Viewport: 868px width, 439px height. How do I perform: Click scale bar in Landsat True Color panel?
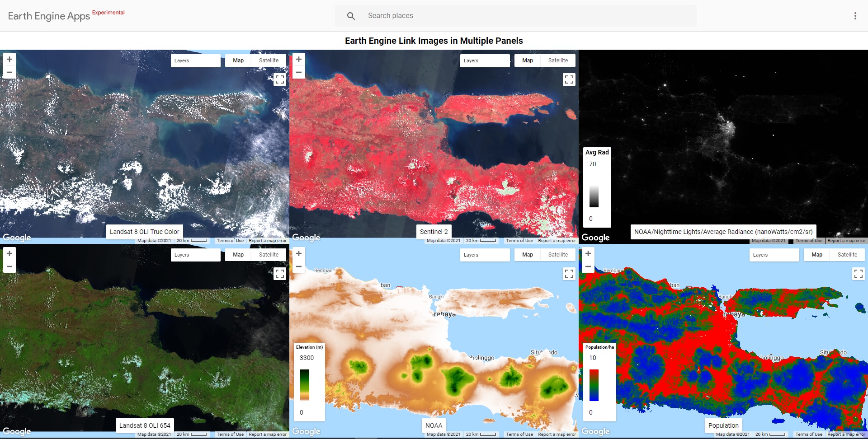(x=192, y=241)
